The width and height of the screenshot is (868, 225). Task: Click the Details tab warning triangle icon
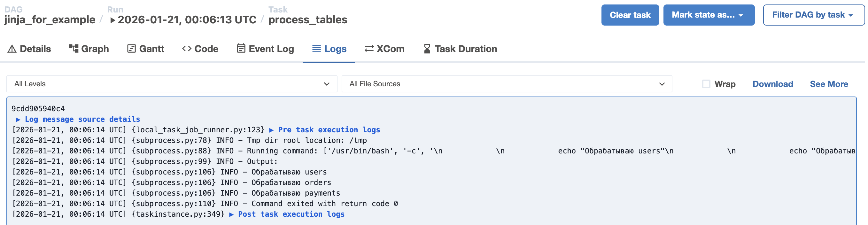[x=12, y=49]
